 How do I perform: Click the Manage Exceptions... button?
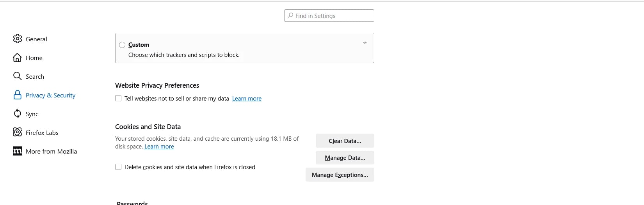point(340,175)
